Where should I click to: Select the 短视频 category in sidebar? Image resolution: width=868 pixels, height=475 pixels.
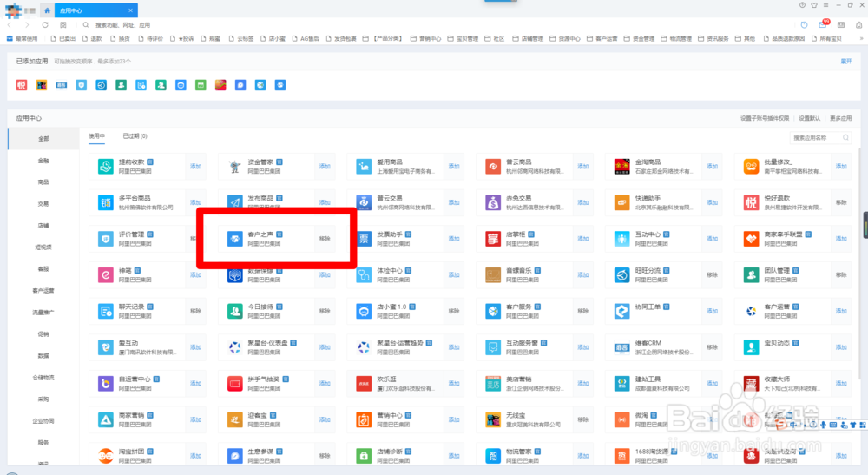tap(43, 247)
